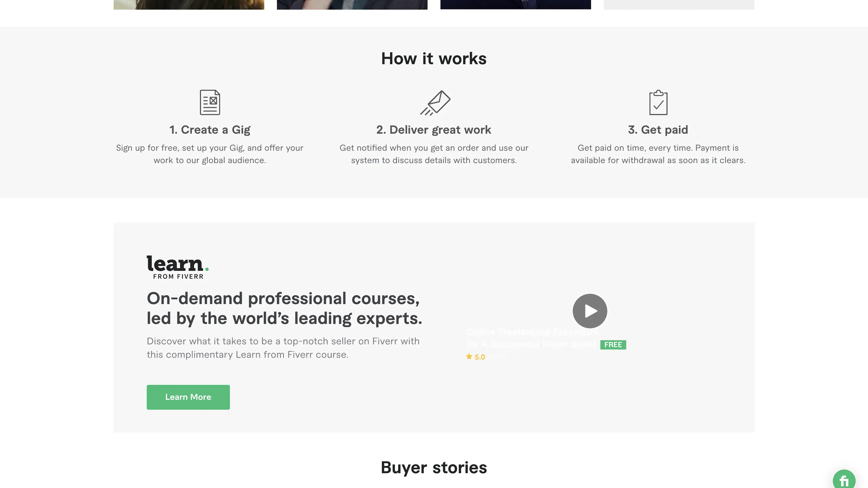The height and width of the screenshot is (488, 868).
Task: Open the leftmost seller photo thumbnail
Action: click(189, 5)
